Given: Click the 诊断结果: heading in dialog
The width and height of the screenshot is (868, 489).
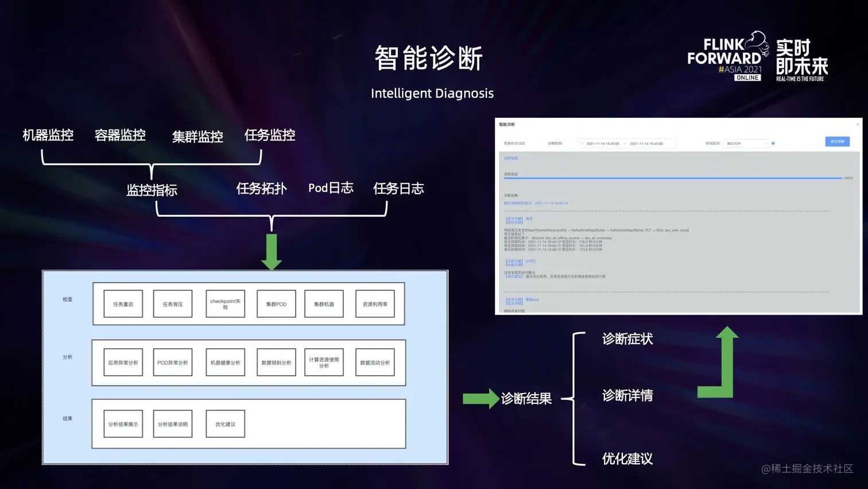Looking at the screenshot, I should (511, 195).
